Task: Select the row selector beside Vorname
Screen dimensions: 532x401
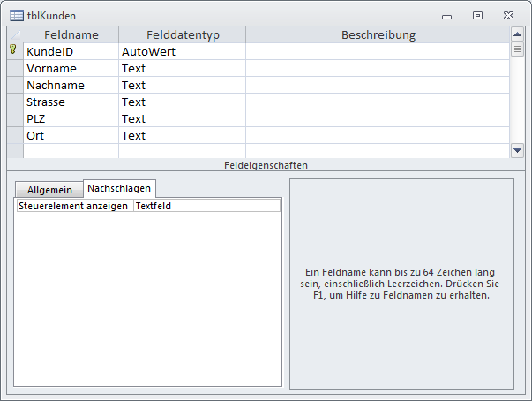Action: tap(14, 68)
